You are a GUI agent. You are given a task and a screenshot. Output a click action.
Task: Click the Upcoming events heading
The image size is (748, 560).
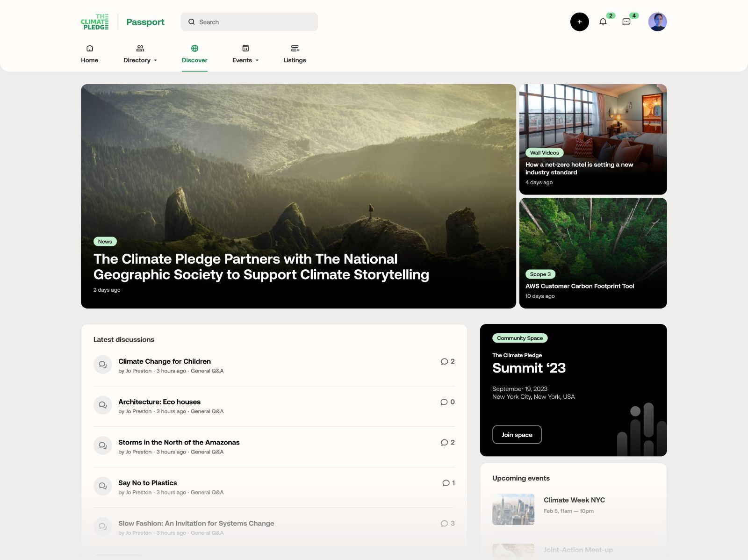(x=521, y=478)
